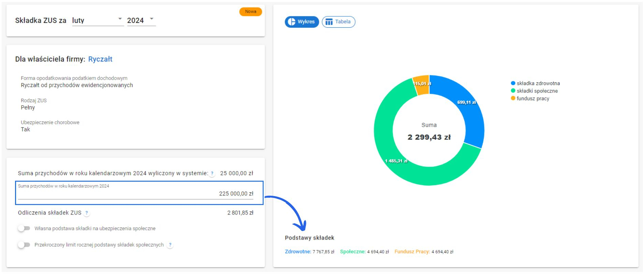This screenshot has width=644, height=274.
Task: Click the orange Nowa badge
Action: [251, 12]
